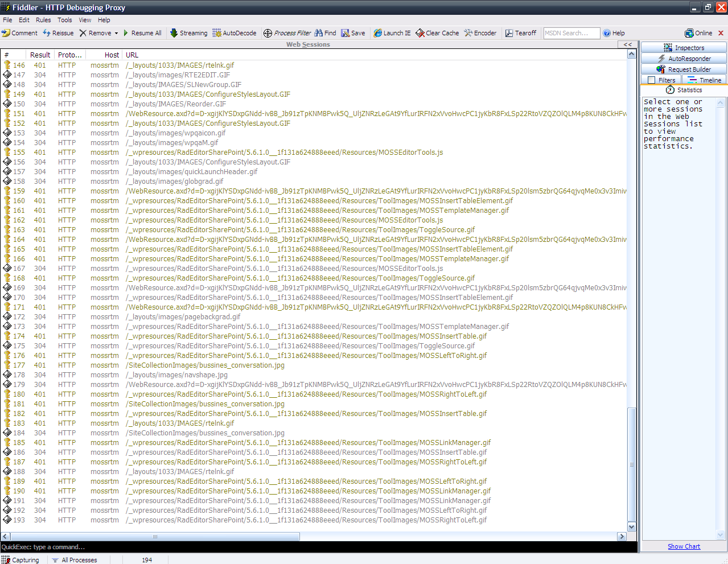Viewport: 728px width, 564px height.
Task: Open the View menu
Action: tap(85, 20)
